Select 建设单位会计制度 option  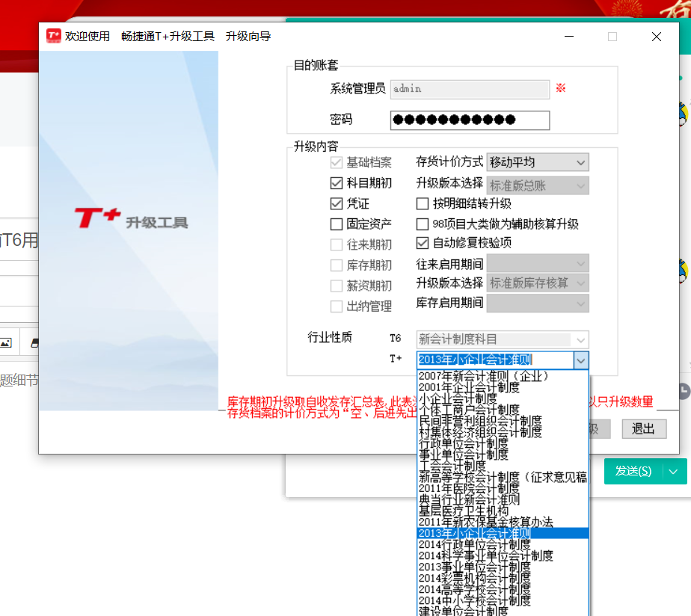503,612
